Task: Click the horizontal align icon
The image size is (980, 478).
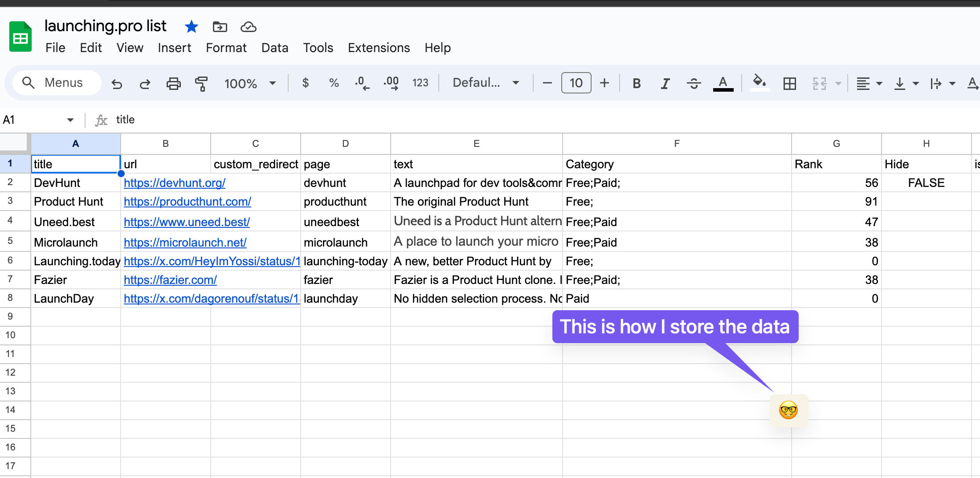Action: coord(863,83)
